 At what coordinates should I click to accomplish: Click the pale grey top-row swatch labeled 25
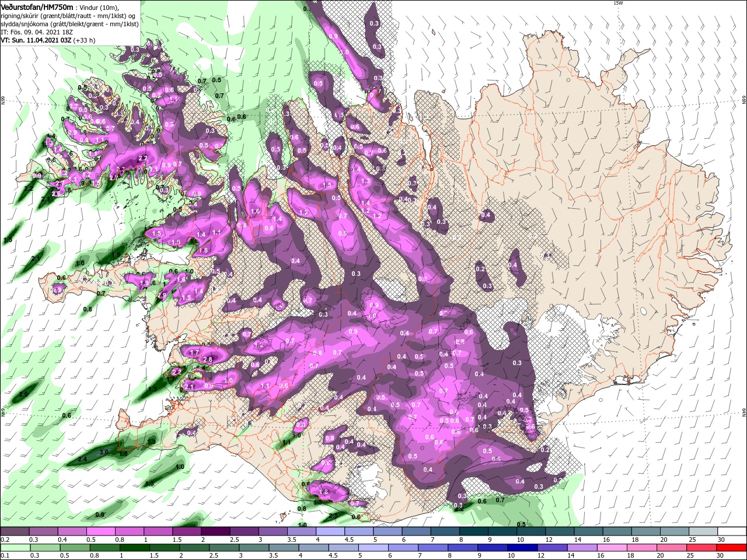703,531
